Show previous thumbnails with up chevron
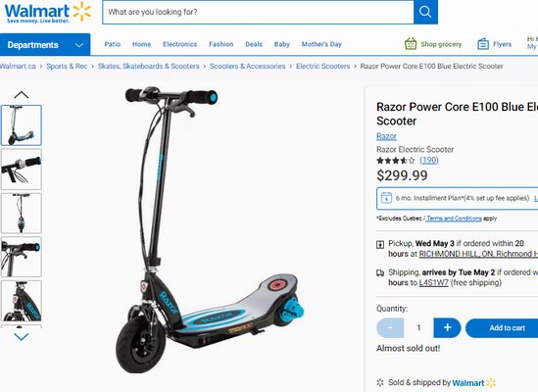Viewport: 538px width, 392px height. tap(22, 95)
